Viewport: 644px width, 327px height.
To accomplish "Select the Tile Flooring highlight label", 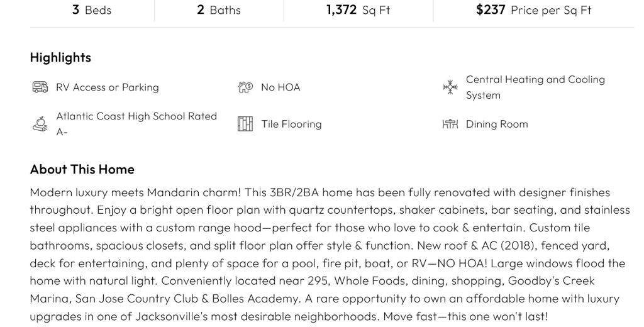I will pos(291,124).
